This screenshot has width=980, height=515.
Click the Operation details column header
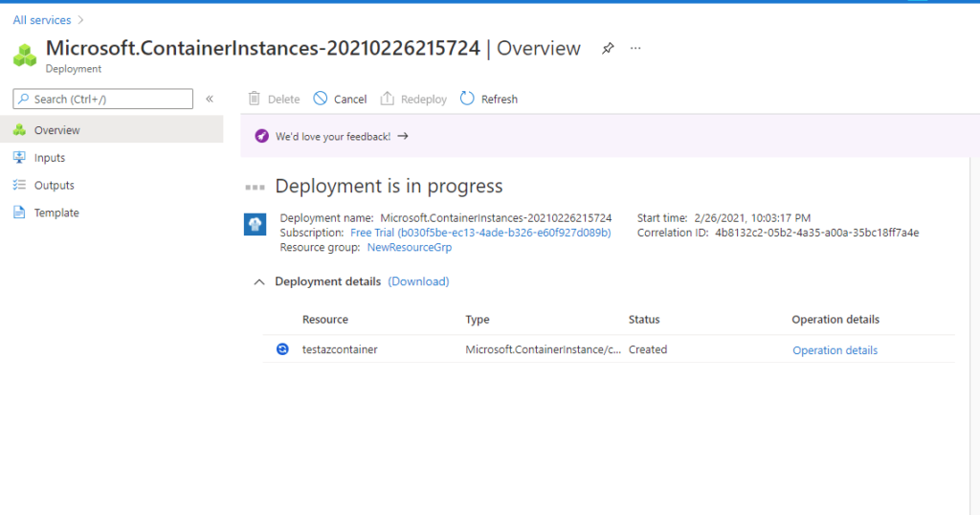(835, 320)
